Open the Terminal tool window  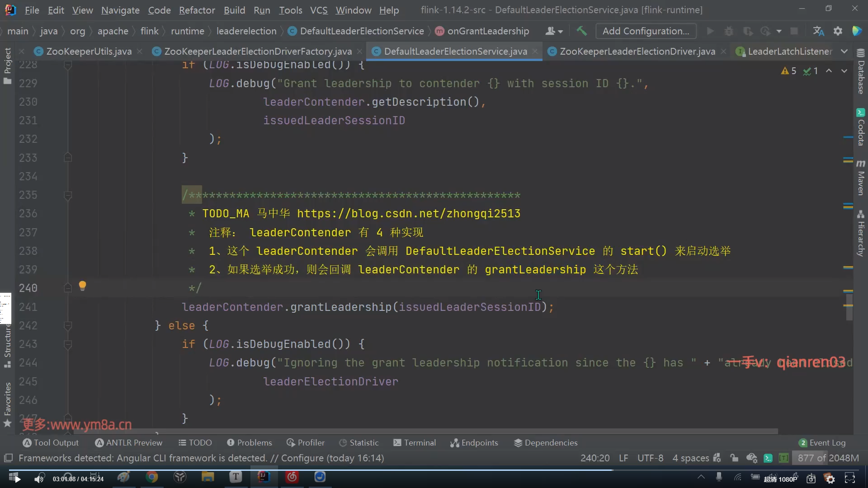click(x=415, y=443)
